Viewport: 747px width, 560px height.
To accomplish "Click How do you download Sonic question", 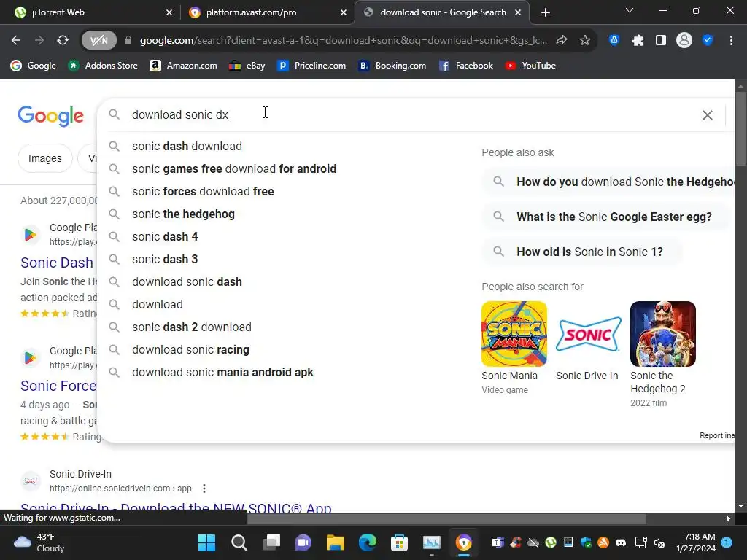I will tap(609, 182).
